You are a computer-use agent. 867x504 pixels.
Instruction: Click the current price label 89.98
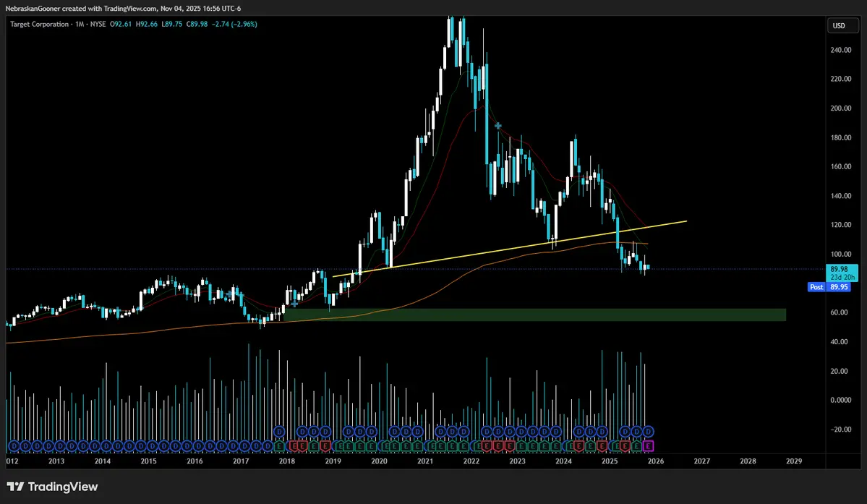pos(839,269)
